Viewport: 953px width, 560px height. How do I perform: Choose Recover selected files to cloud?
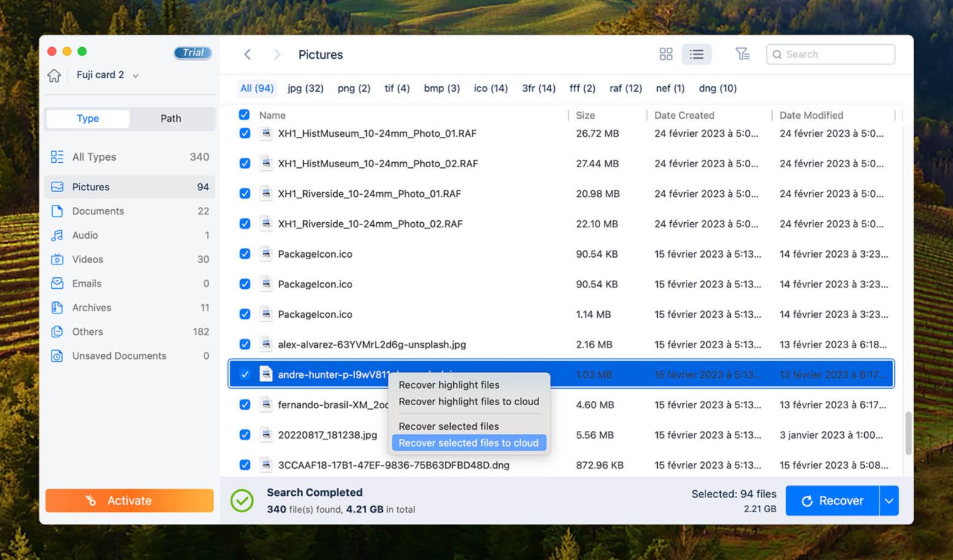[469, 442]
